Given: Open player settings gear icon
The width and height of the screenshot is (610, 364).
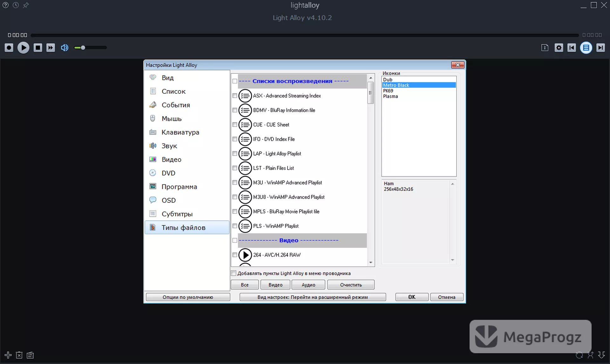Looking at the screenshot, I should tap(559, 48).
